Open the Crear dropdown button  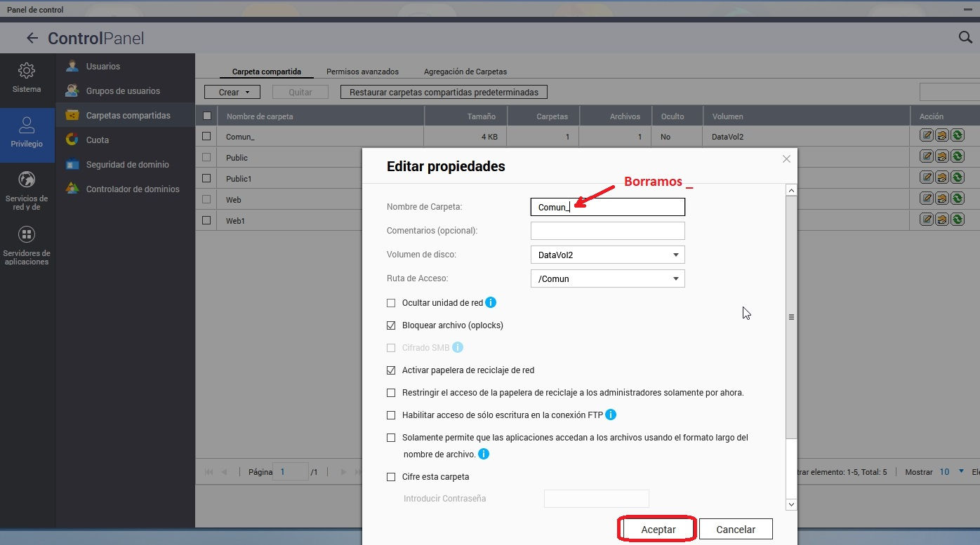pyautogui.click(x=232, y=92)
